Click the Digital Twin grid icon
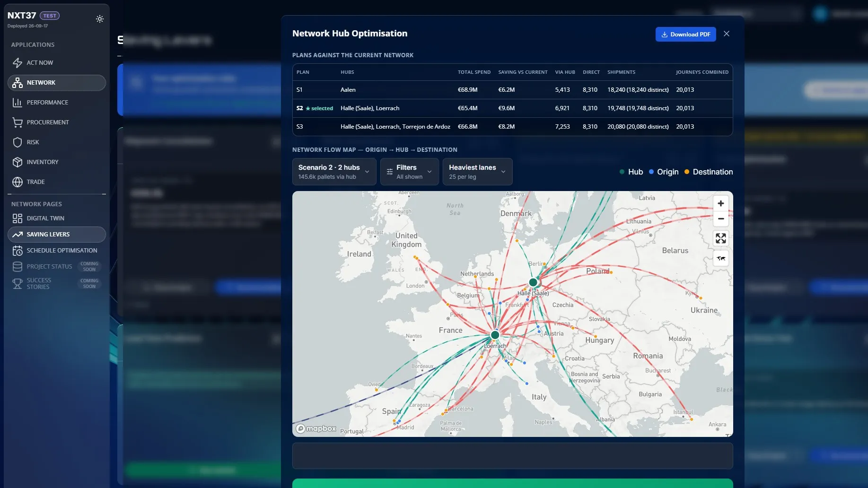The image size is (868, 488). point(18,218)
